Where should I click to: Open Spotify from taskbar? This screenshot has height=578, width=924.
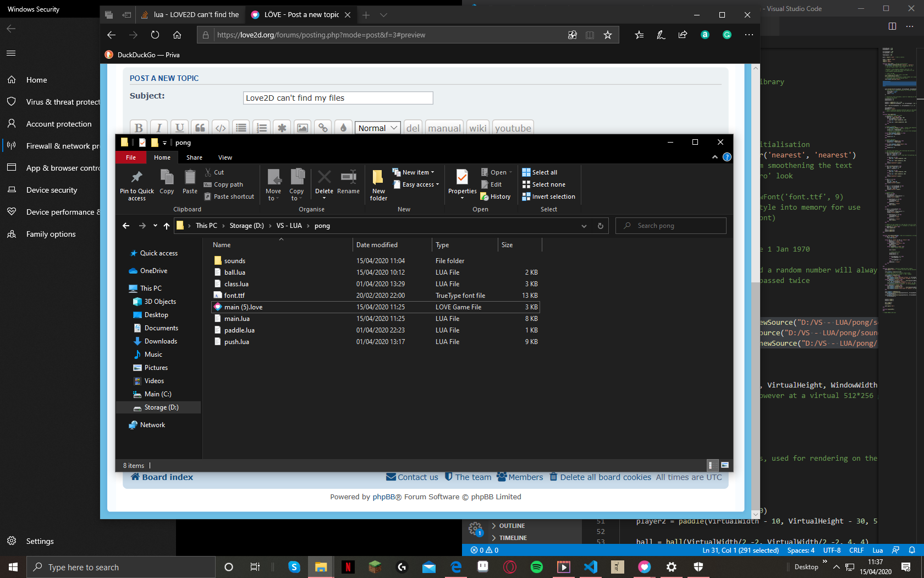[x=537, y=566]
